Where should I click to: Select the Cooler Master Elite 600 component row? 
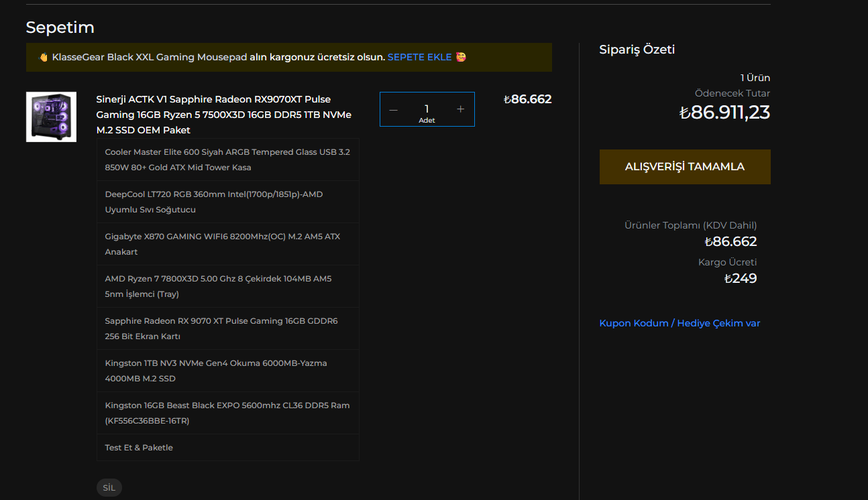click(x=228, y=160)
